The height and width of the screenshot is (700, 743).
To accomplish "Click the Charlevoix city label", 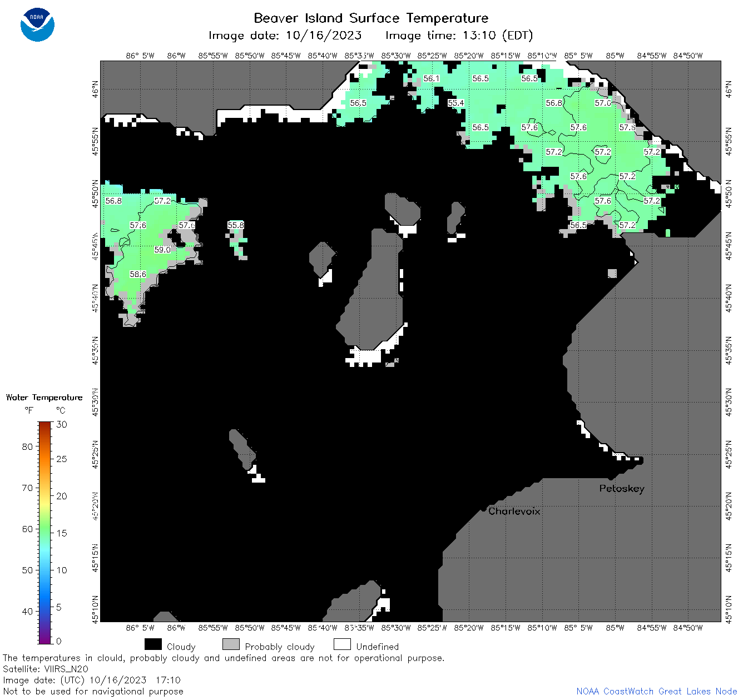I will pos(514,511).
